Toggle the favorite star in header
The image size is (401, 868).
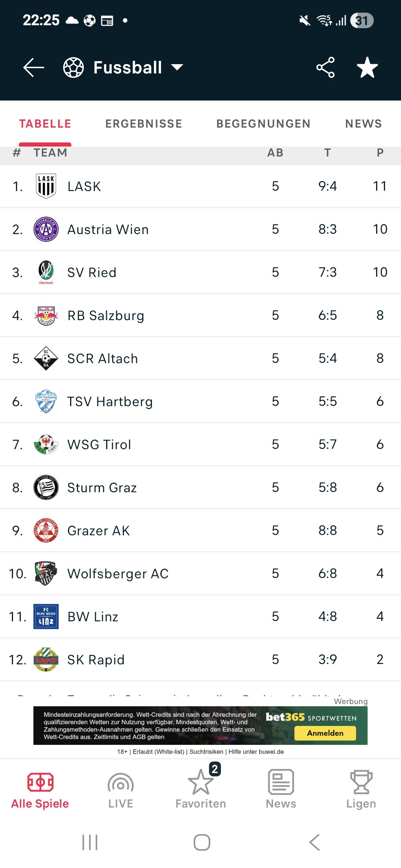[367, 67]
